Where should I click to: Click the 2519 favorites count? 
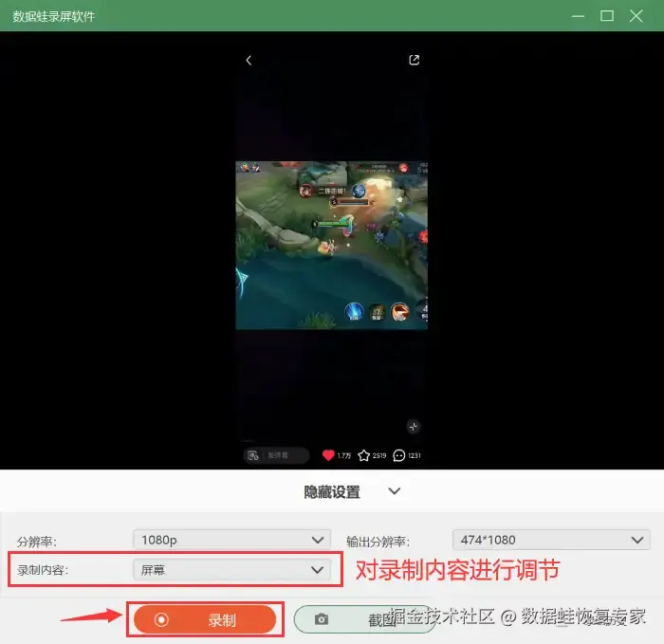click(x=379, y=455)
